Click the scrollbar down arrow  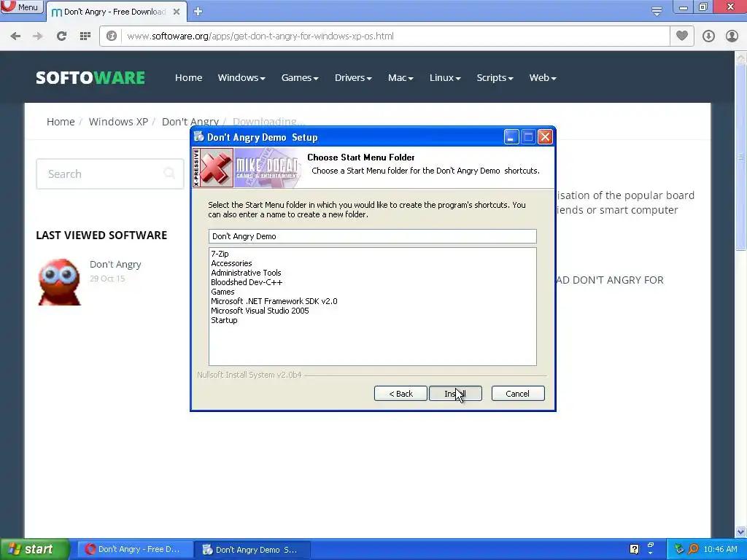pos(741,532)
